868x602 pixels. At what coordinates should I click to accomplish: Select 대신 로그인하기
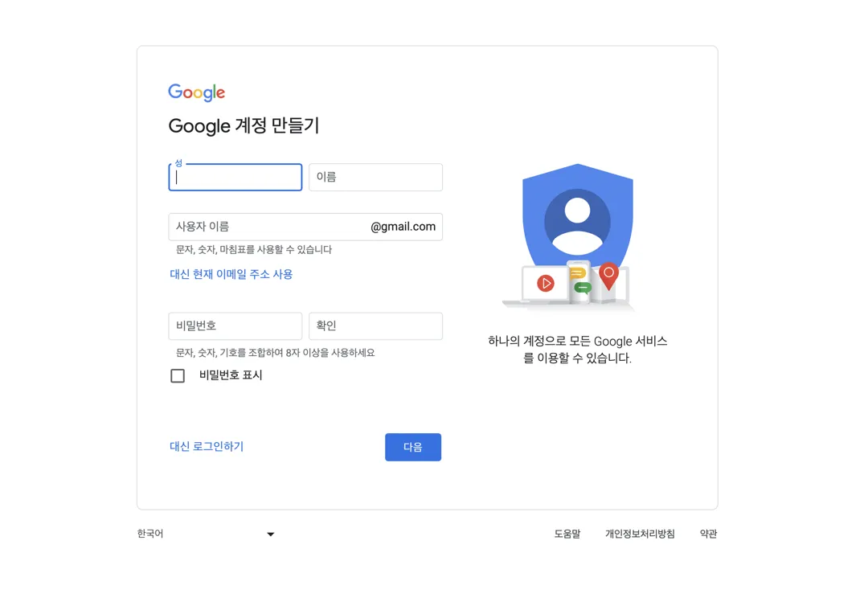coord(207,447)
